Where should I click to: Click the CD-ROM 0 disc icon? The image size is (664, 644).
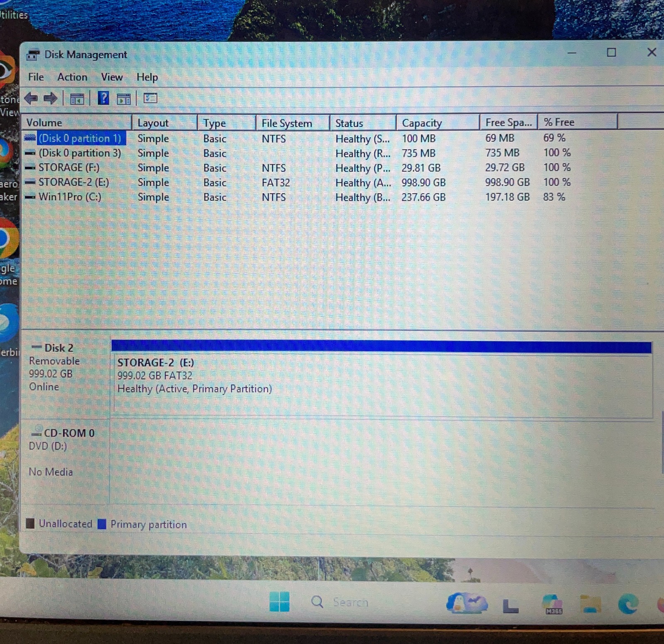(37, 432)
